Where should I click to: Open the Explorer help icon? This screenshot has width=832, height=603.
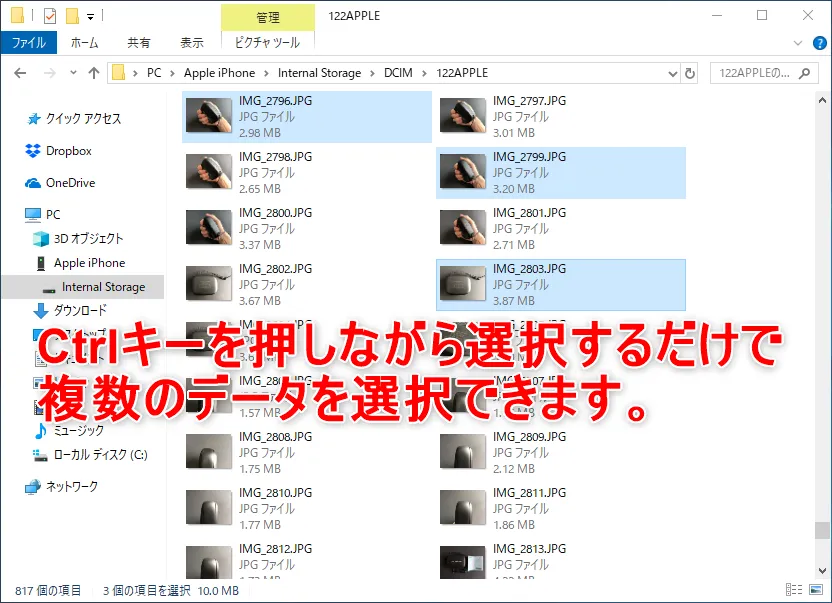click(819, 43)
